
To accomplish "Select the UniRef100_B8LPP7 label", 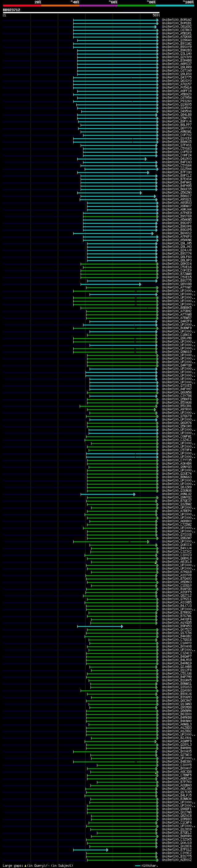I will pyautogui.click(x=177, y=125).
